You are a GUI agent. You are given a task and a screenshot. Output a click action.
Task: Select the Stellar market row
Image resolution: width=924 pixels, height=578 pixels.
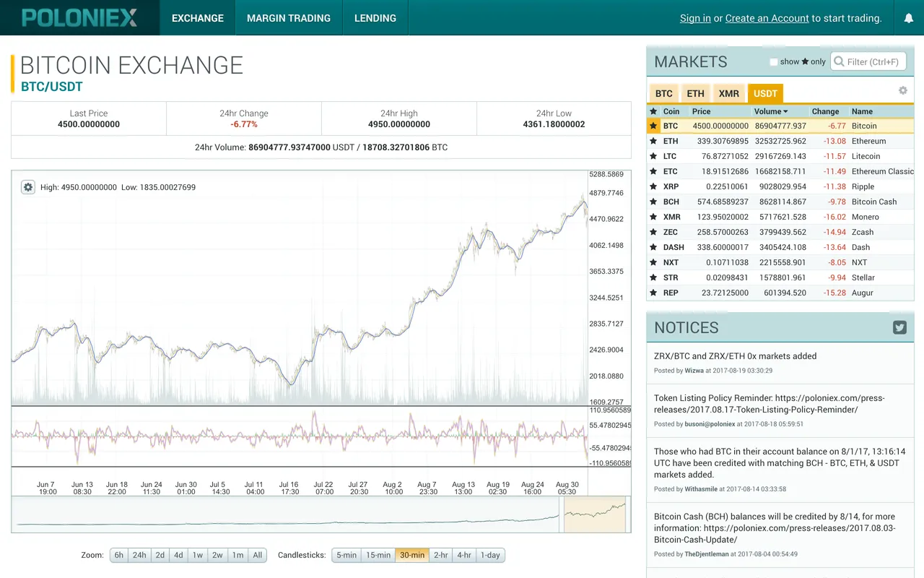(x=780, y=277)
